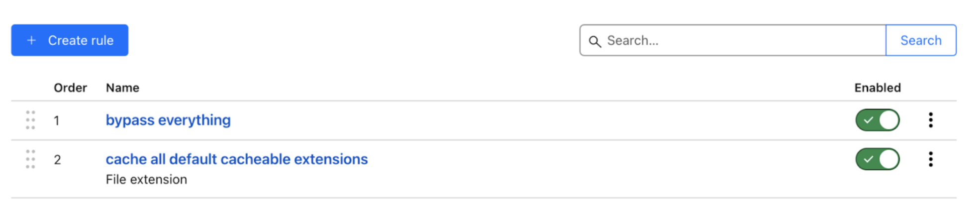Click order number 1 in the first row
Viewport: 980px width, 221px height.
click(57, 120)
